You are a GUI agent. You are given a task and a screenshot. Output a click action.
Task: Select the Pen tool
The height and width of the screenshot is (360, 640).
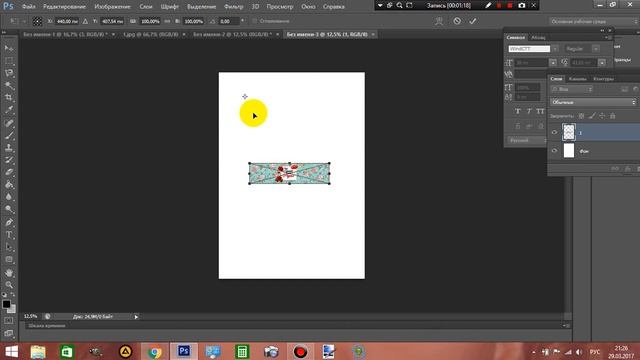click(9, 222)
